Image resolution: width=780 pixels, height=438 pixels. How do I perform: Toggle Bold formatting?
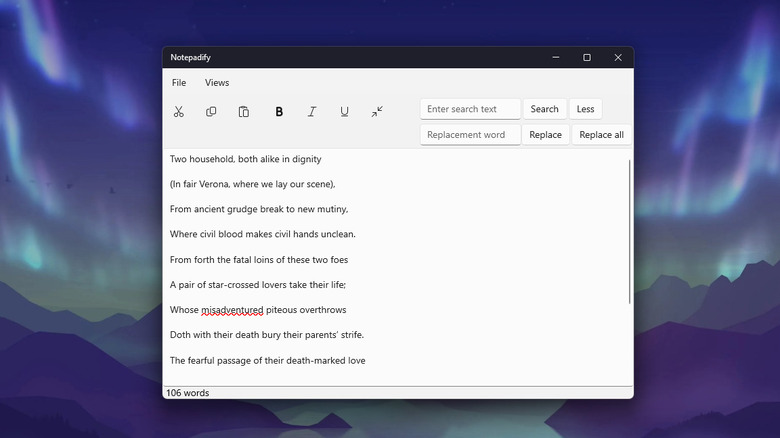[x=279, y=112]
